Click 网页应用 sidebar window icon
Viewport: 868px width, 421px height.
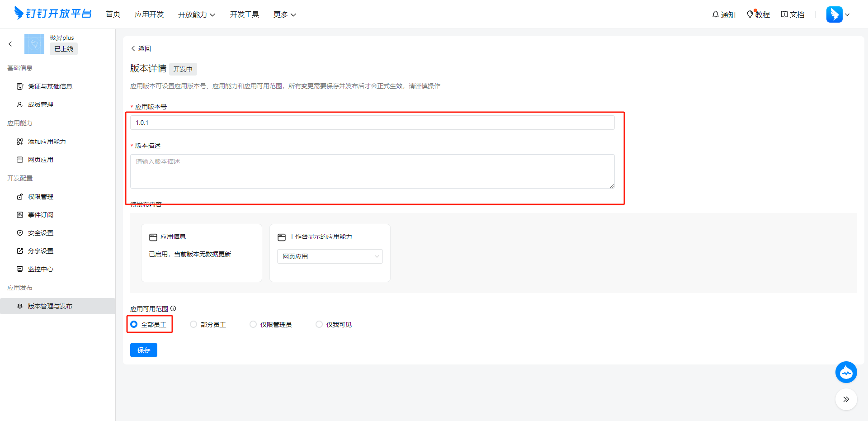click(x=20, y=160)
